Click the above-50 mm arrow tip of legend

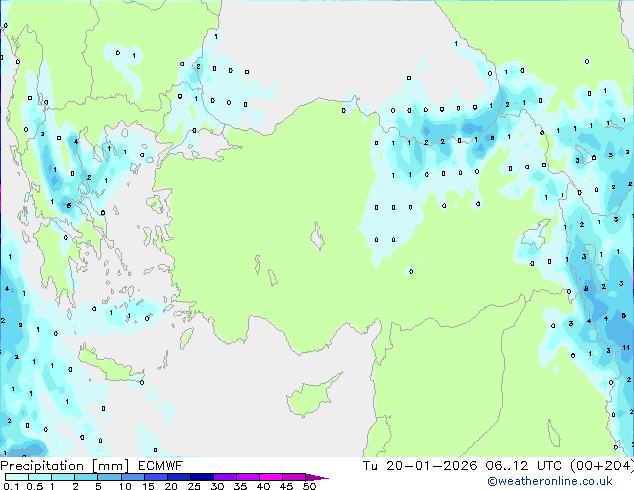click(x=317, y=477)
